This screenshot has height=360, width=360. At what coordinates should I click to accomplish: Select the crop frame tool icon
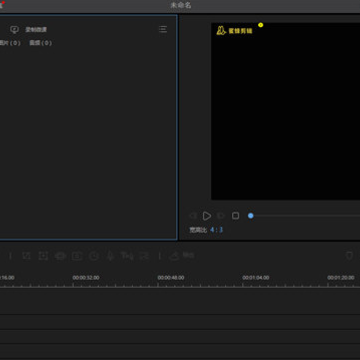(43, 256)
